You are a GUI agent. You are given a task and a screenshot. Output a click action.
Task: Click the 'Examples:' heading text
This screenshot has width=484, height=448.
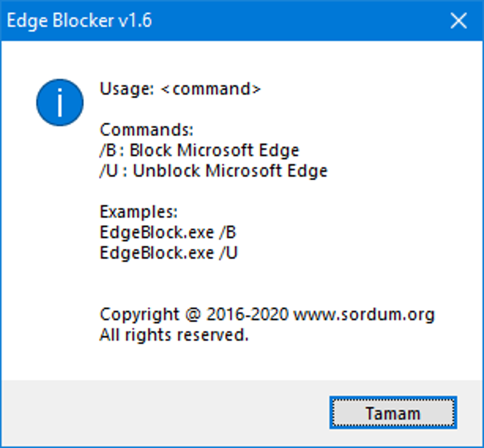click(x=138, y=212)
